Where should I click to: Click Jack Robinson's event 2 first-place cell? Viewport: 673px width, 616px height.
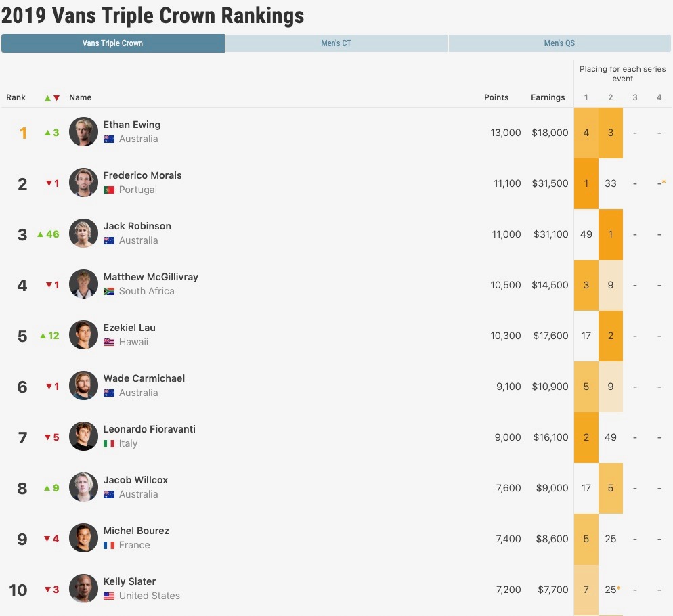[x=611, y=234]
